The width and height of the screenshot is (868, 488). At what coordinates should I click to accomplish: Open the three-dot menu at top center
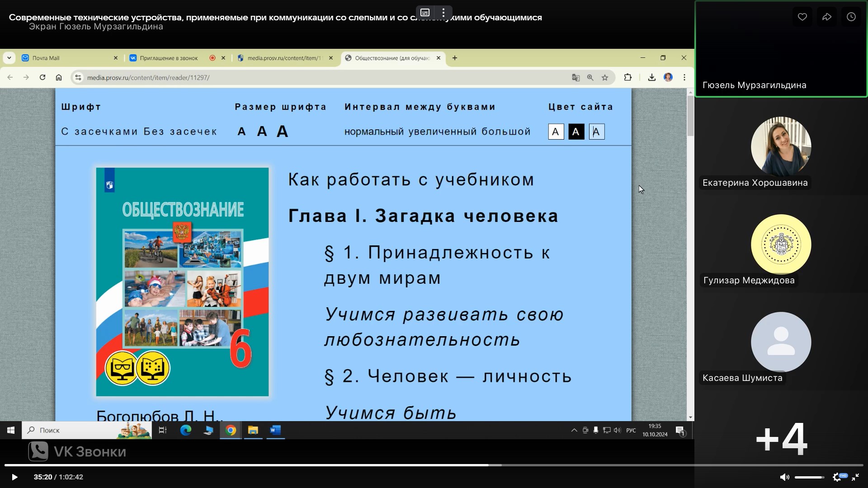[443, 13]
